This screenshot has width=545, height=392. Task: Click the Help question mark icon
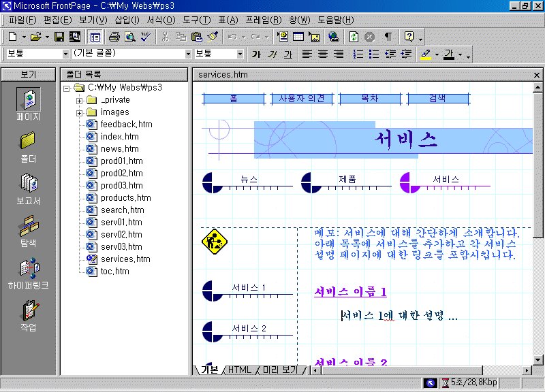(409, 37)
